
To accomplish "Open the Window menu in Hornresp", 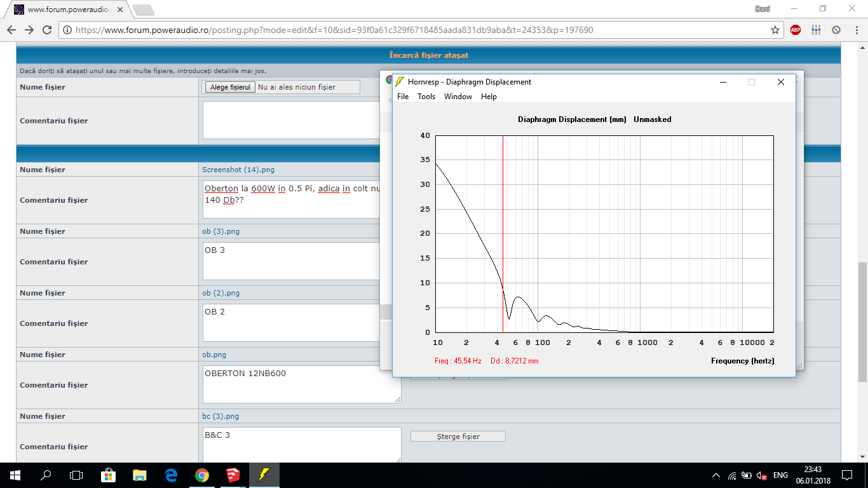I will 458,97.
